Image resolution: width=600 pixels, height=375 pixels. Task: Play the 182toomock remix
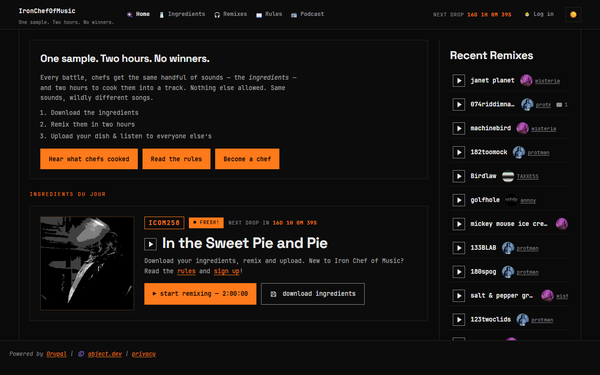458,152
